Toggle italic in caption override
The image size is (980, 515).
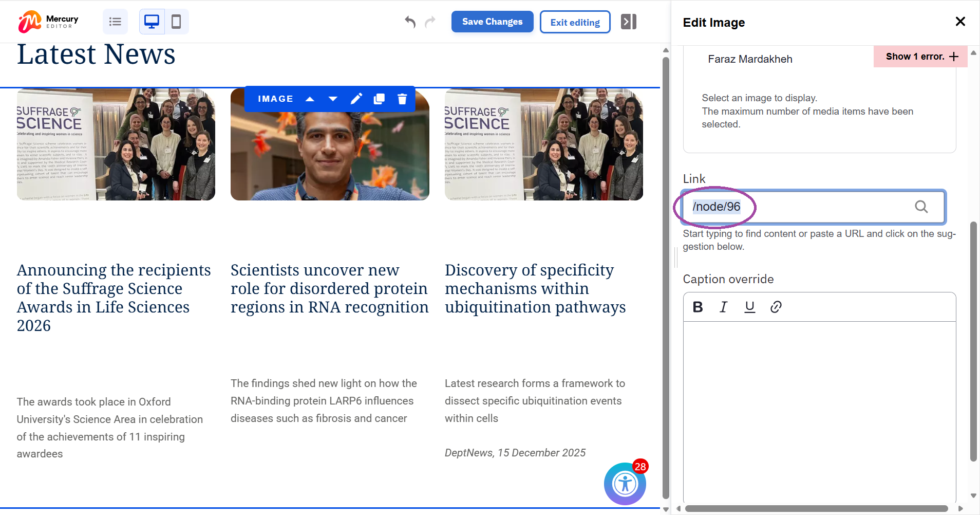(x=724, y=307)
